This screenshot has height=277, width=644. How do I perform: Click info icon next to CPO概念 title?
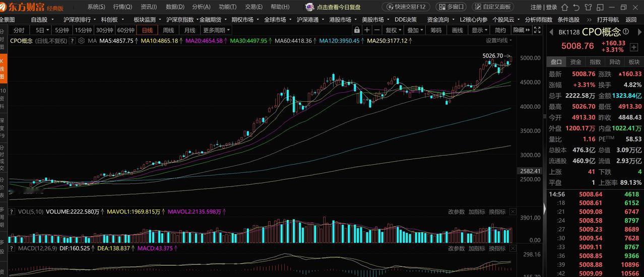pyautogui.click(x=625, y=31)
